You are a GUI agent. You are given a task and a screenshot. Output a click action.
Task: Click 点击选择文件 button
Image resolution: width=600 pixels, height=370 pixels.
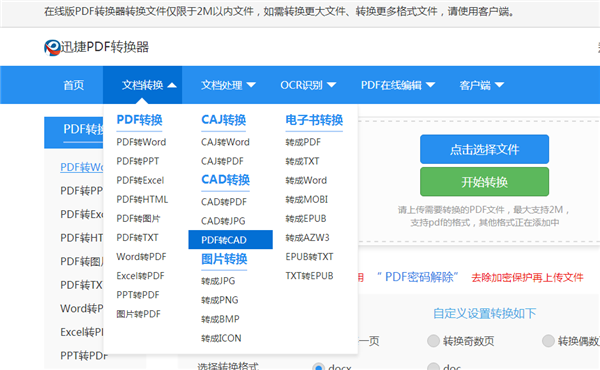click(484, 149)
